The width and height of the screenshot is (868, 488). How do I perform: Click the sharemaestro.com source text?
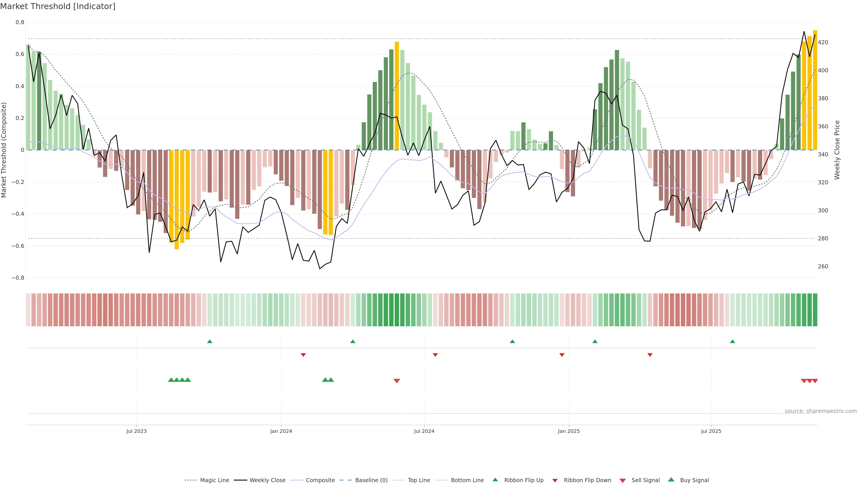(x=821, y=411)
